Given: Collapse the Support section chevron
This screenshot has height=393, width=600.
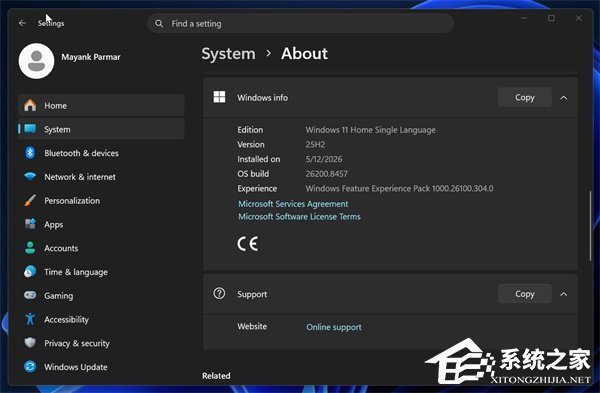Looking at the screenshot, I should tap(564, 294).
